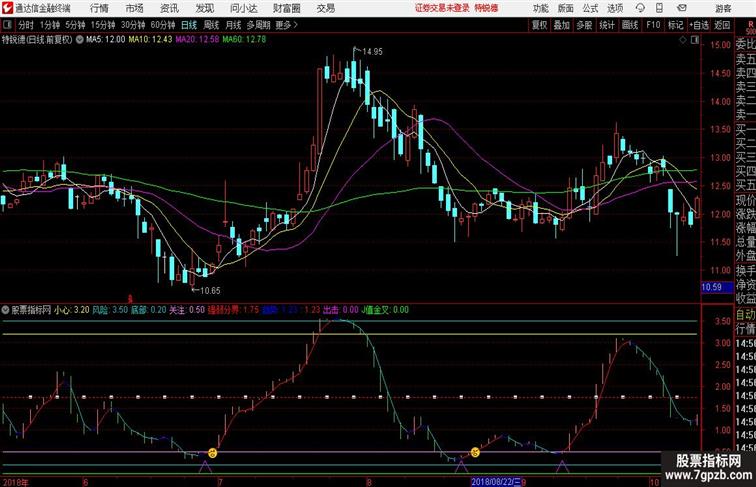
Task: Click the 游客 guest account label
Action: 723,9
